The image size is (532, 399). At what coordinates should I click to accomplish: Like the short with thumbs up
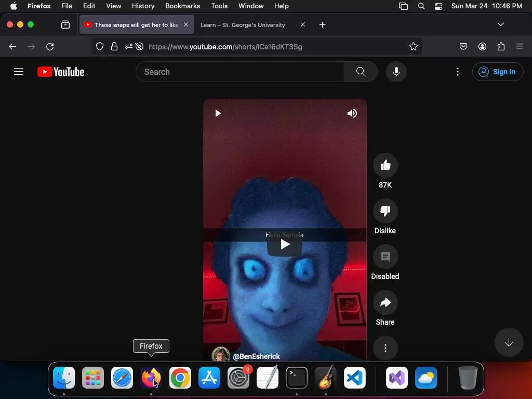[x=385, y=165]
